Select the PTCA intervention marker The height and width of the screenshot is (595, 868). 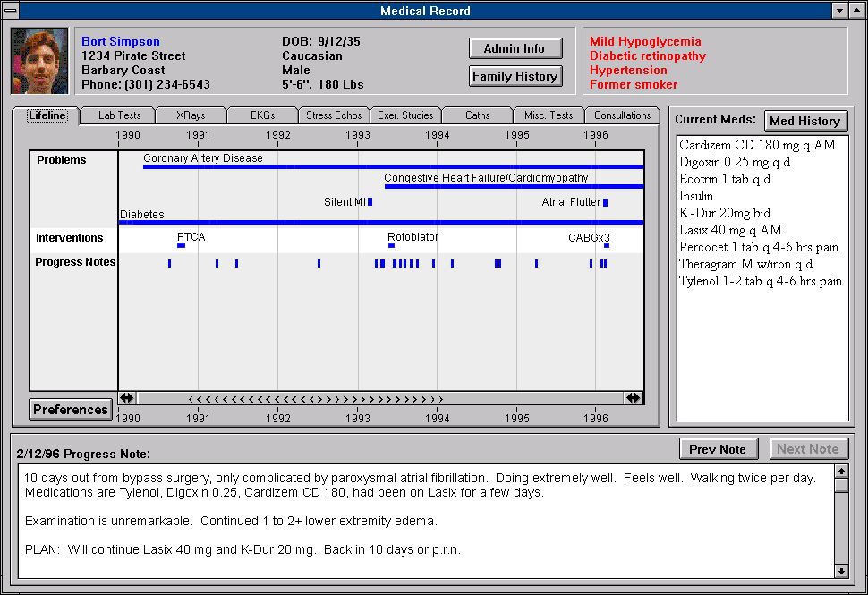pos(181,245)
